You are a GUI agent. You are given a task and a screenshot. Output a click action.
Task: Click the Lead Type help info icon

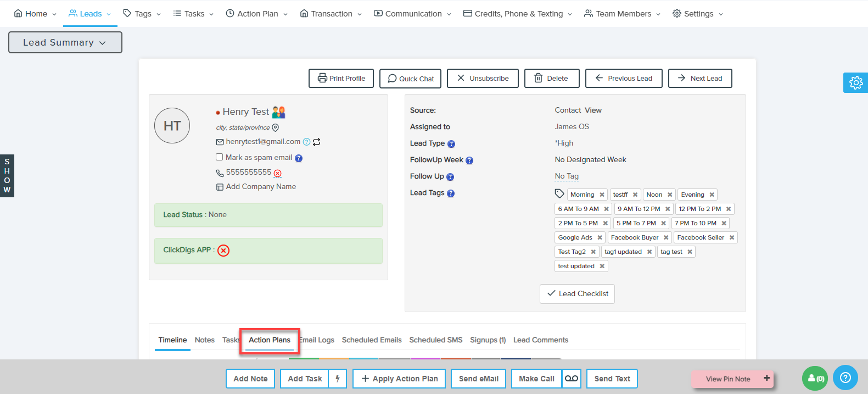click(451, 144)
